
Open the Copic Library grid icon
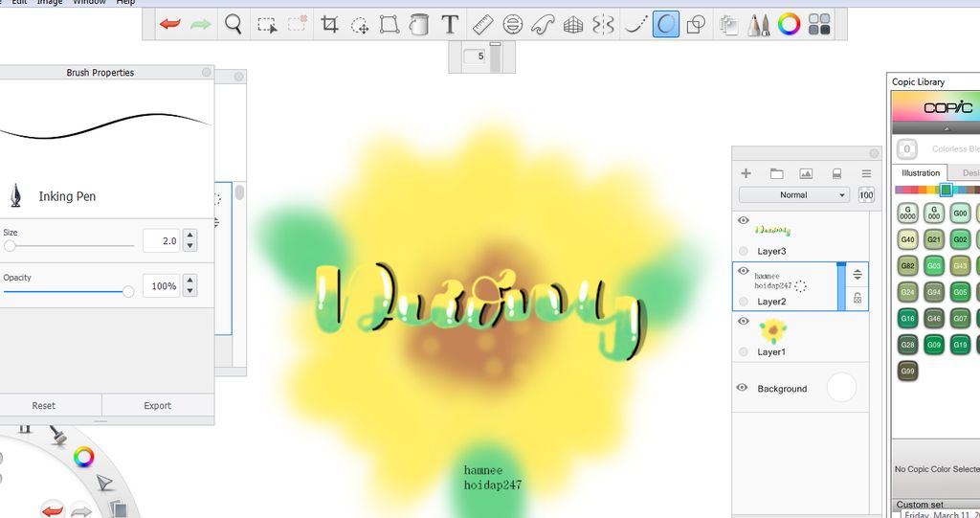click(x=819, y=25)
